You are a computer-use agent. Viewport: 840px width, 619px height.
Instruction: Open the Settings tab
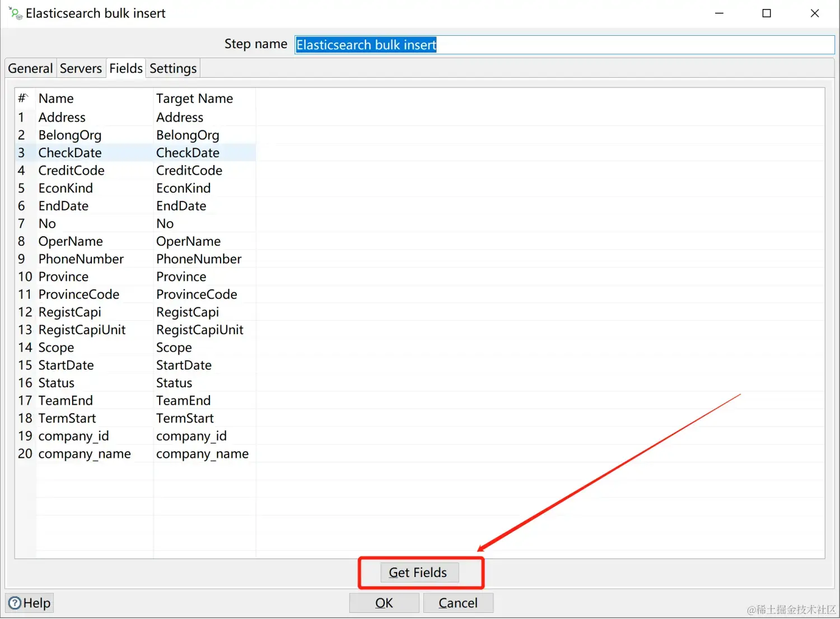pos(173,68)
